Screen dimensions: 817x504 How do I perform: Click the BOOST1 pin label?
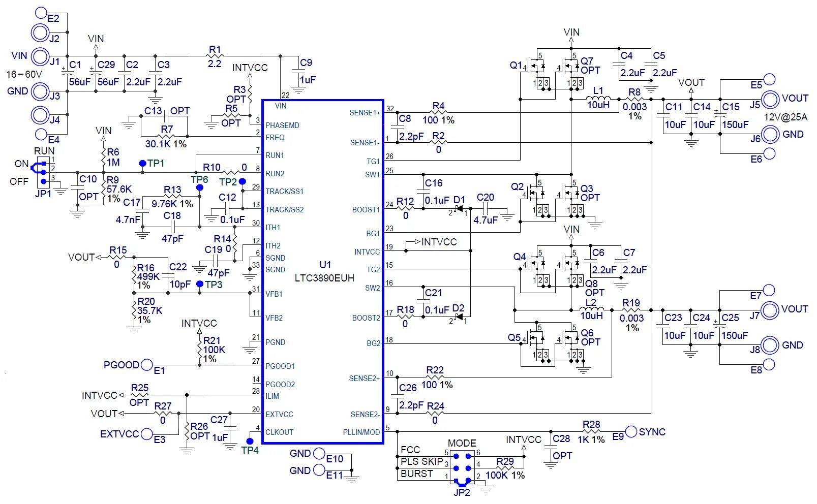366,210
